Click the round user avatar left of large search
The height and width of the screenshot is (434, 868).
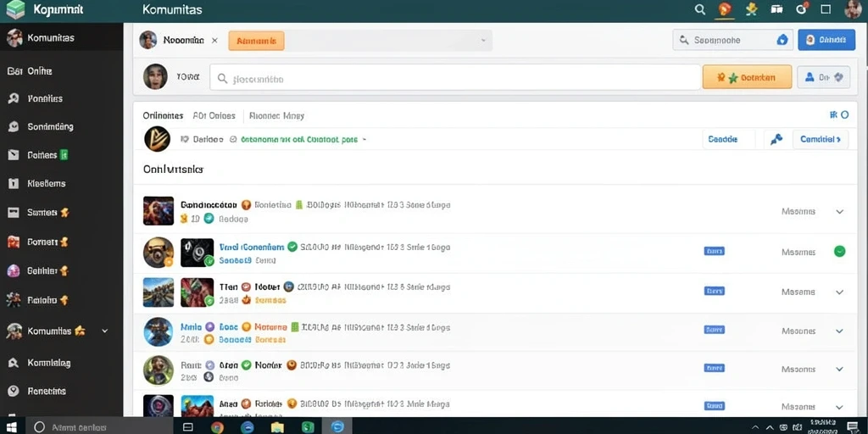click(x=156, y=77)
